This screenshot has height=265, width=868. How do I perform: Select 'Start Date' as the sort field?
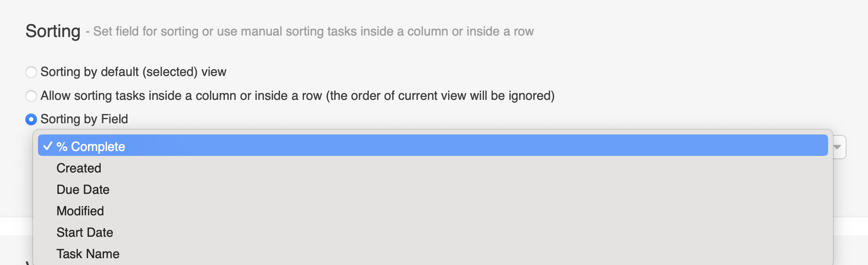[x=85, y=232]
